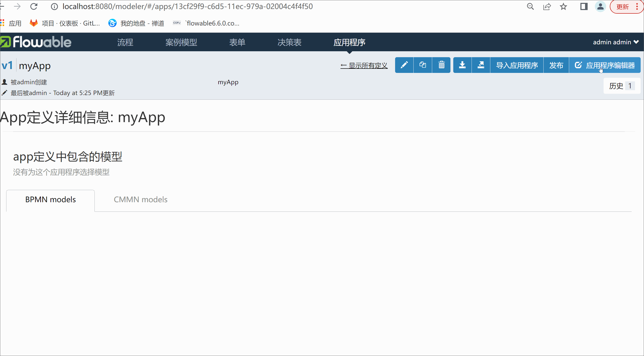Open the browser three-dot menu
Image resolution: width=644 pixels, height=356 pixels.
(x=637, y=6)
